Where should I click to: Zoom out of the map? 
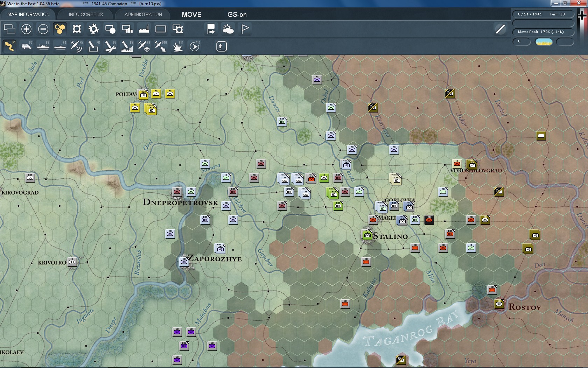(43, 29)
